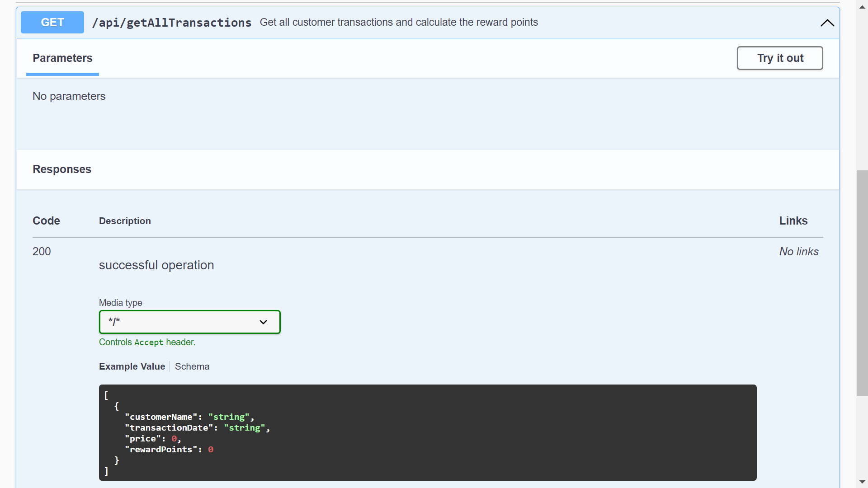868x488 pixels.
Task: Click the example JSON response body
Action: pos(407,432)
